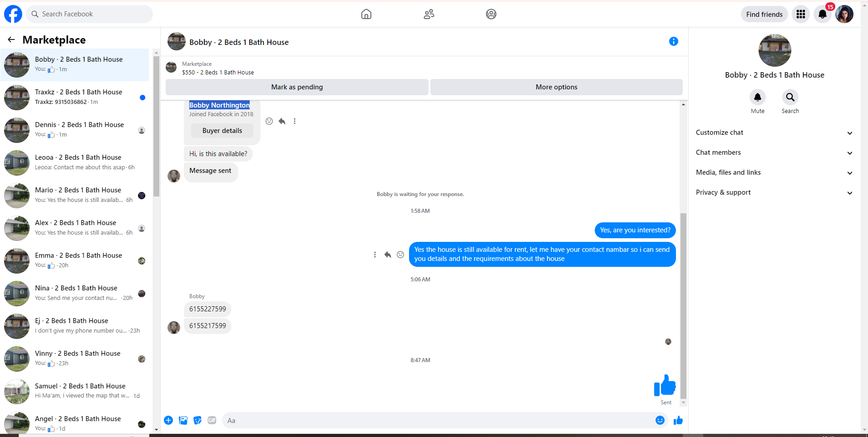This screenshot has height=437, width=868.
Task: Open the Home feed icon
Action: click(366, 14)
